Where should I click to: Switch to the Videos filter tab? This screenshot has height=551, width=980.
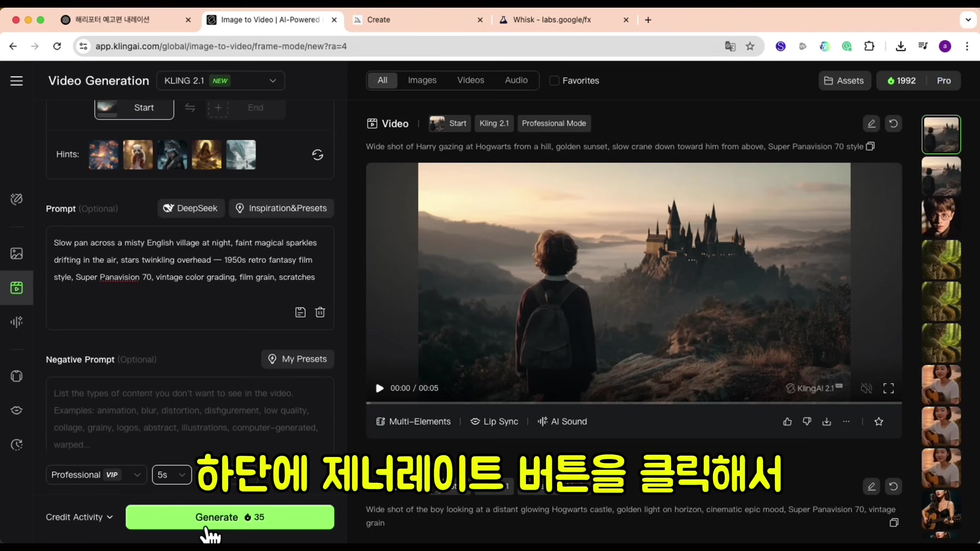tap(470, 80)
